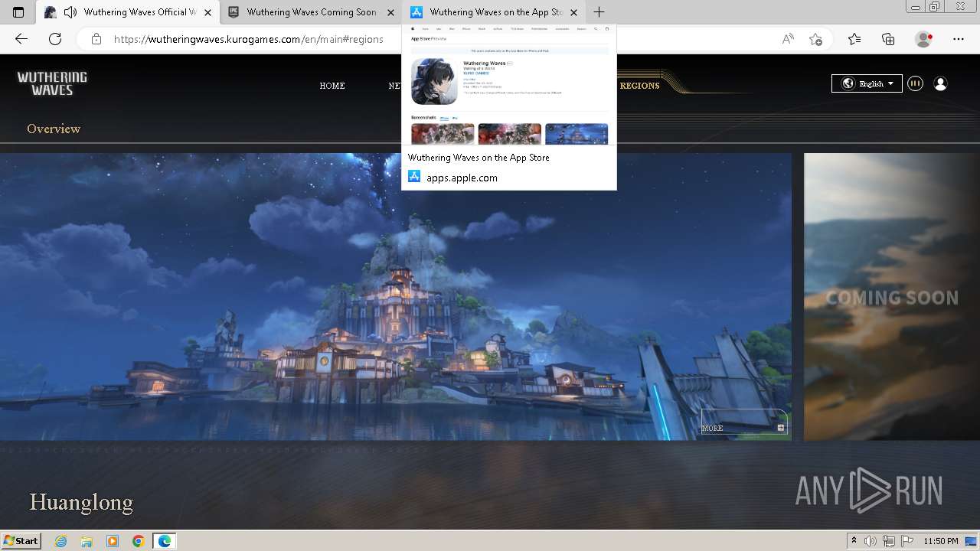980x551 pixels.
Task: Activate Read aloud icon
Action: (x=788, y=39)
